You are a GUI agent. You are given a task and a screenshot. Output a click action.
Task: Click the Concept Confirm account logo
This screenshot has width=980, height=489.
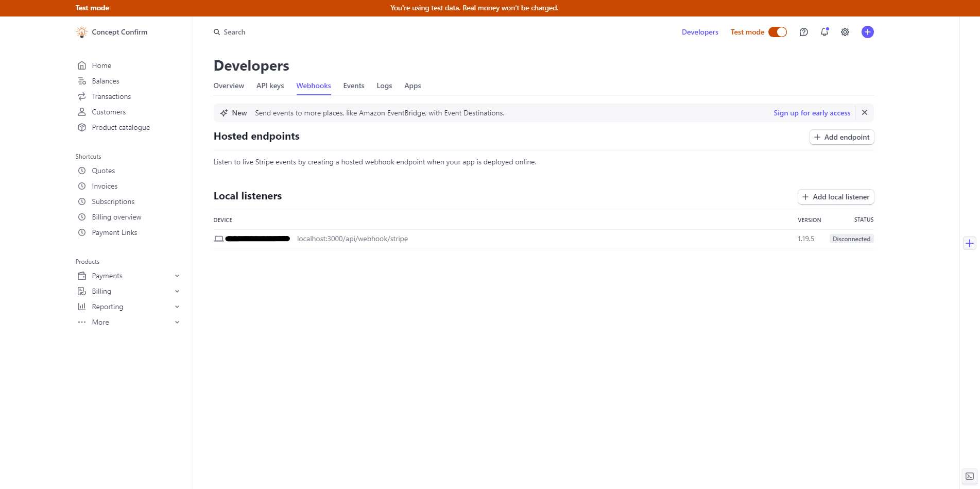[82, 32]
